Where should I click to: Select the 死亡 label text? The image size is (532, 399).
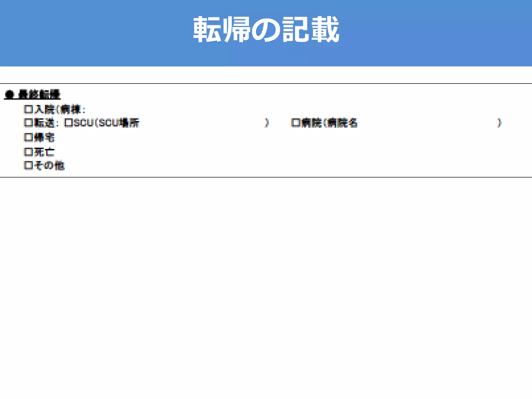pos(44,152)
